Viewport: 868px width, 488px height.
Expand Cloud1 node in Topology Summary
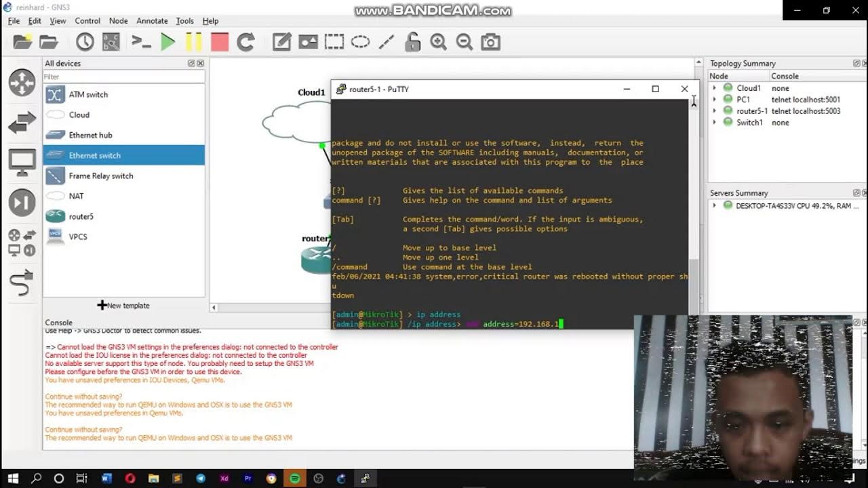pyautogui.click(x=714, y=88)
